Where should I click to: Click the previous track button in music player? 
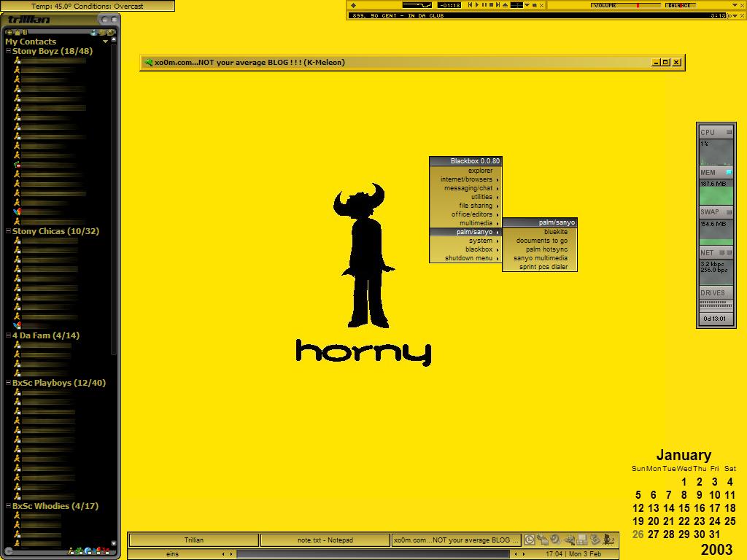pyautogui.click(x=470, y=5)
